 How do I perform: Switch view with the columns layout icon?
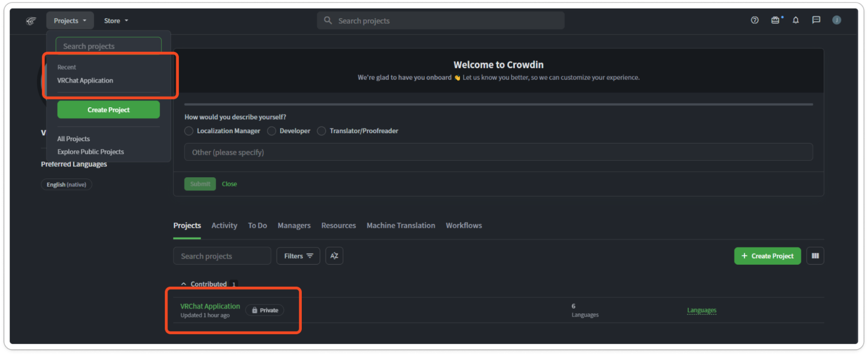point(815,256)
